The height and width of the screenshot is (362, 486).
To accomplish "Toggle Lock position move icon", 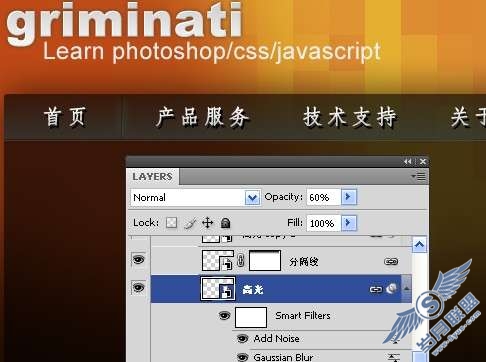I will coord(207,223).
